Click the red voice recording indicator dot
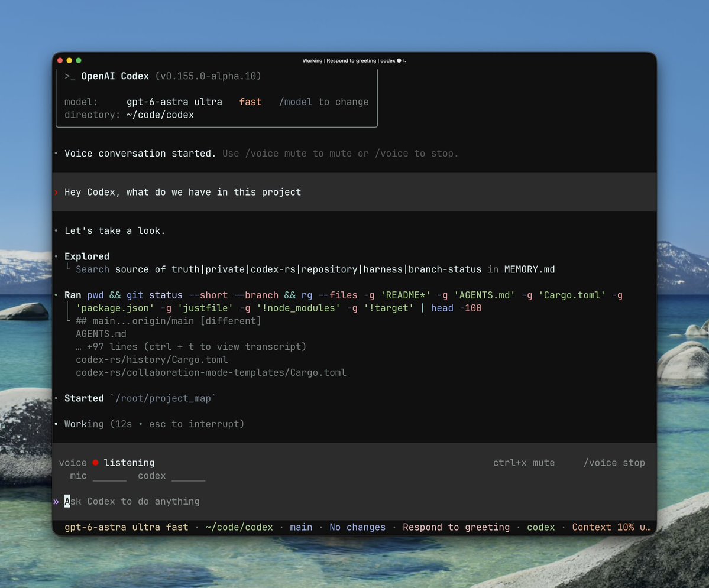Screen dimensions: 709x588 95,462
